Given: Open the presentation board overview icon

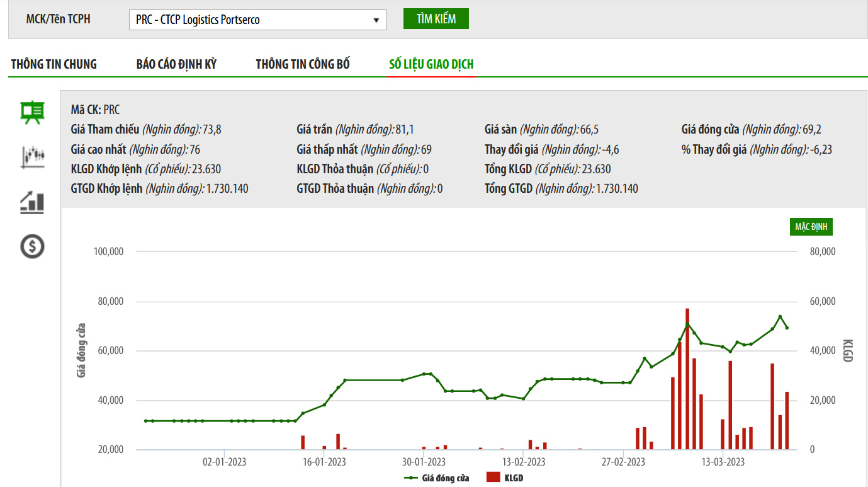Looking at the screenshot, I should point(32,113).
